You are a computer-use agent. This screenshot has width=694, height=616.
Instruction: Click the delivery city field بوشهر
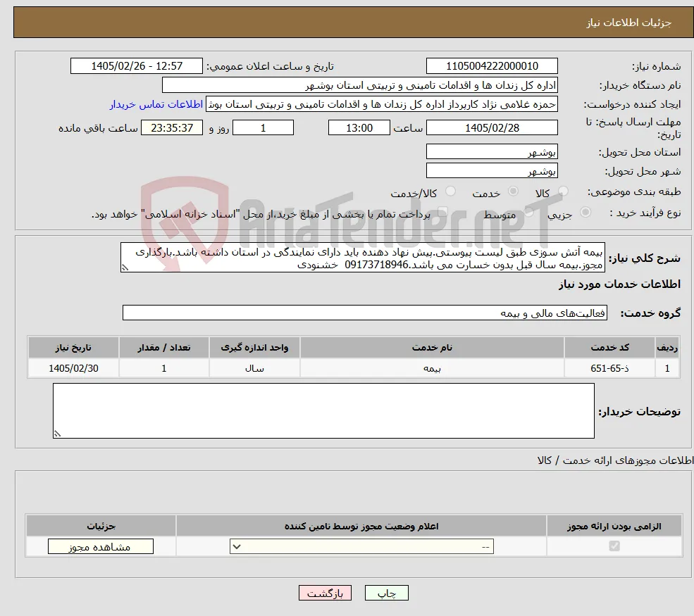tap(492, 170)
